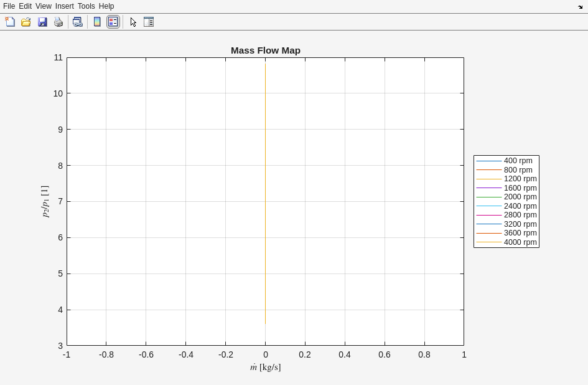Click the 1600 rpm legend entry
Screen dimensions: 588x385
[506, 188]
